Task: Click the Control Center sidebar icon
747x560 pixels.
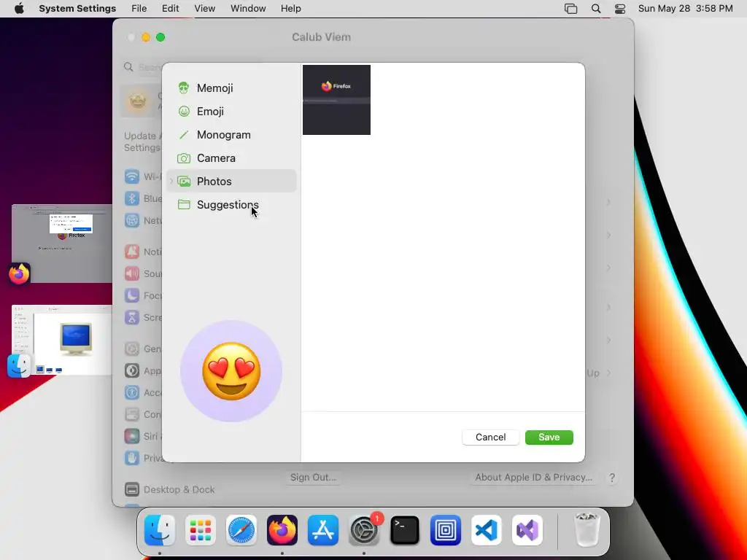Action: point(132,415)
